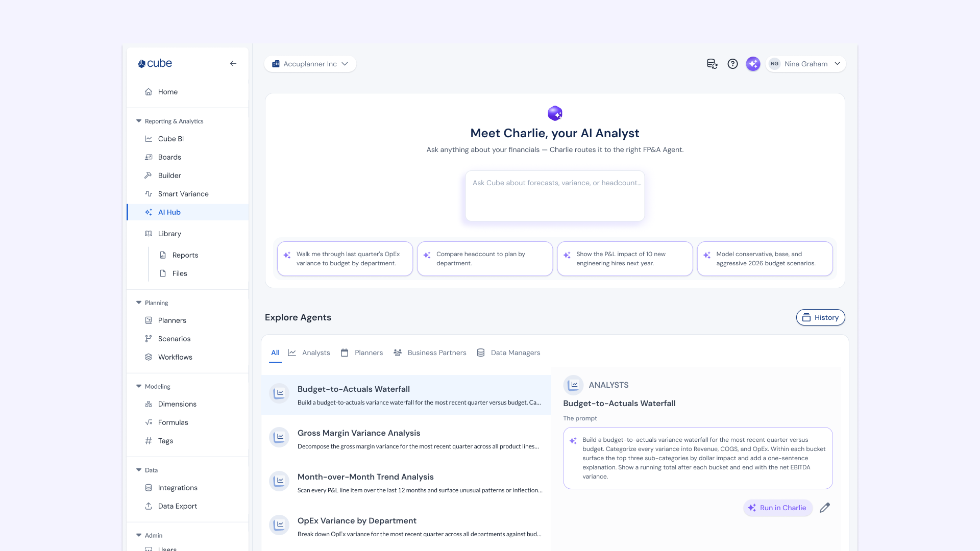This screenshot has width=980, height=551.
Task: Open Builder tool in sidebar
Action: (188, 176)
